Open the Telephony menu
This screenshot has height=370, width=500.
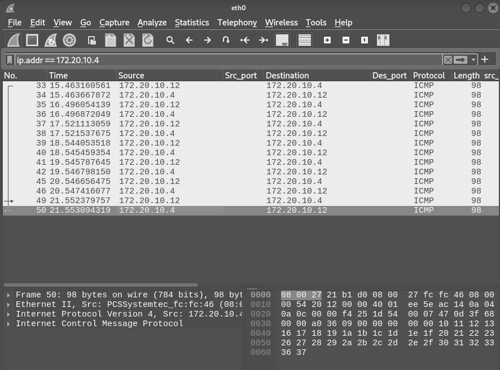pos(237,23)
